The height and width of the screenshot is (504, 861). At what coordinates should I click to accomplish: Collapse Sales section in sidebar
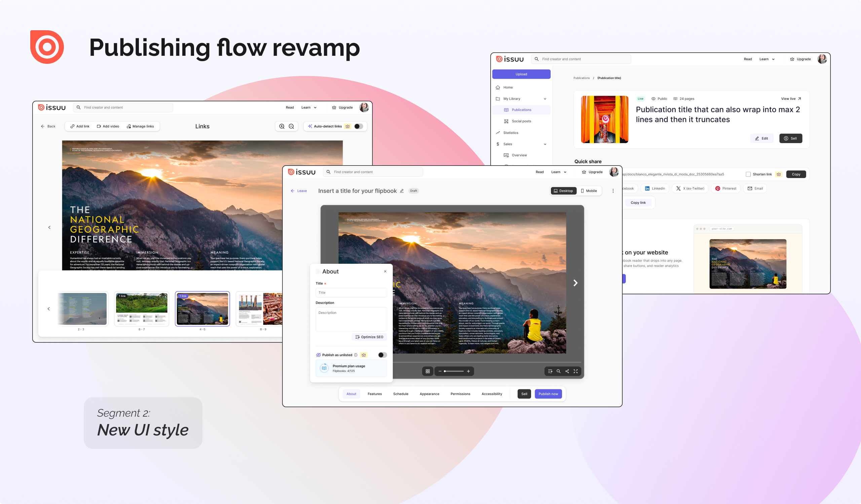(x=545, y=144)
